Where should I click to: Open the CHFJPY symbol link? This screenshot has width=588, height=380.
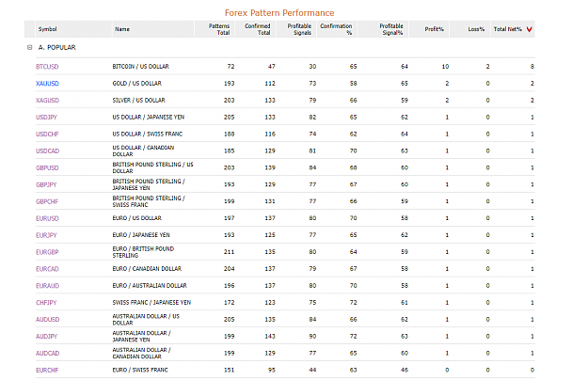(46, 303)
